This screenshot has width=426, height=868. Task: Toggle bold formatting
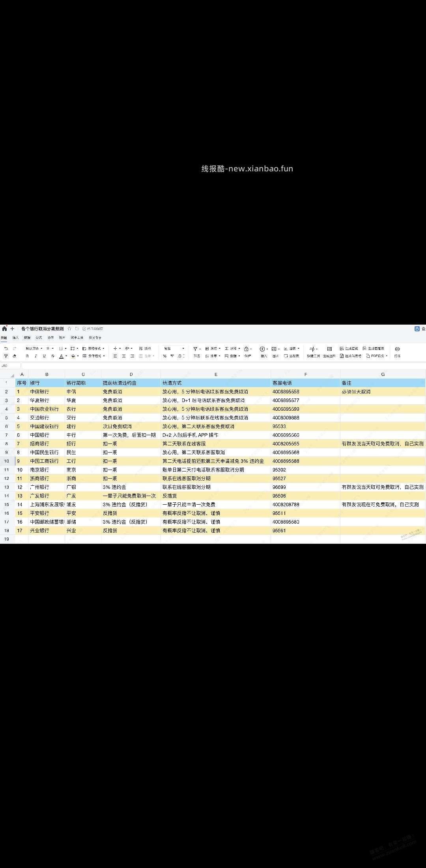[27, 356]
